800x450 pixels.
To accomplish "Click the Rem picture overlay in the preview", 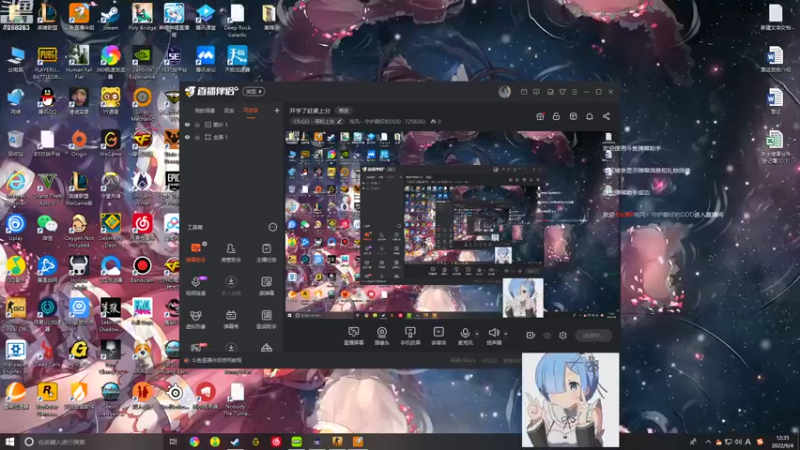I will coord(522,298).
